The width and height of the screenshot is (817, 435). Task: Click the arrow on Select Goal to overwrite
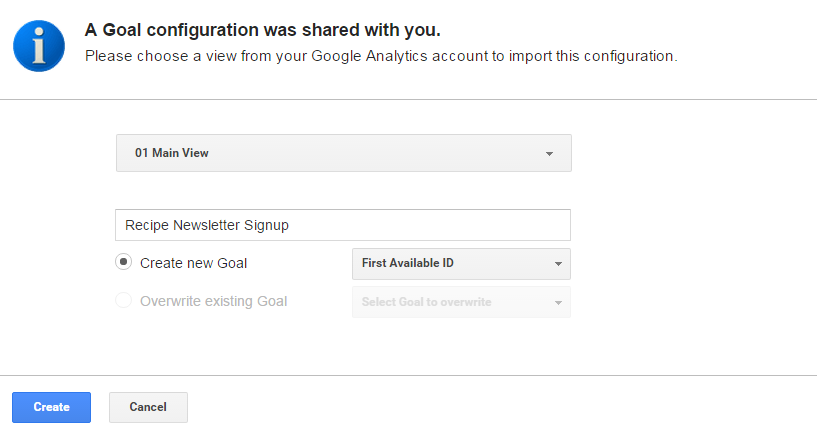558,303
